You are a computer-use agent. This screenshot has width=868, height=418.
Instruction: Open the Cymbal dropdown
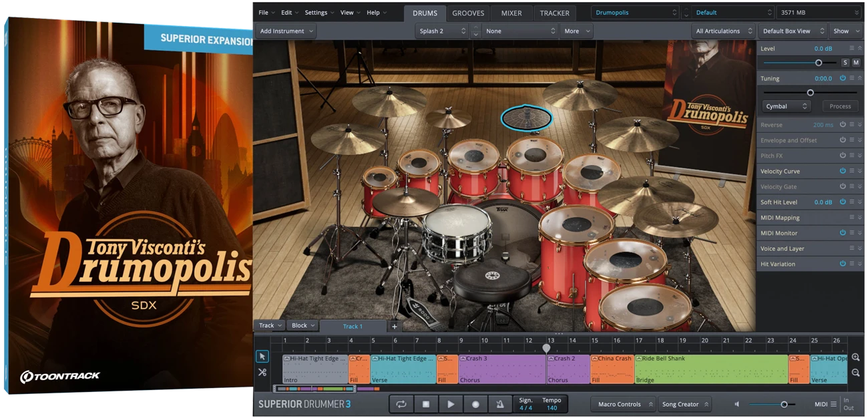[x=786, y=106]
